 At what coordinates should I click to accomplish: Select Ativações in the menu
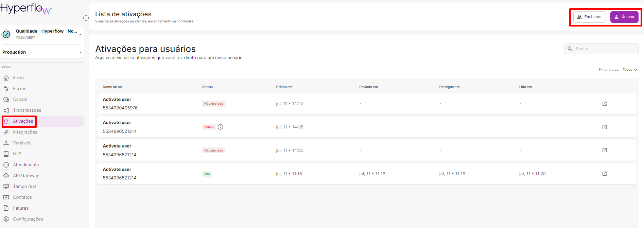point(23,121)
